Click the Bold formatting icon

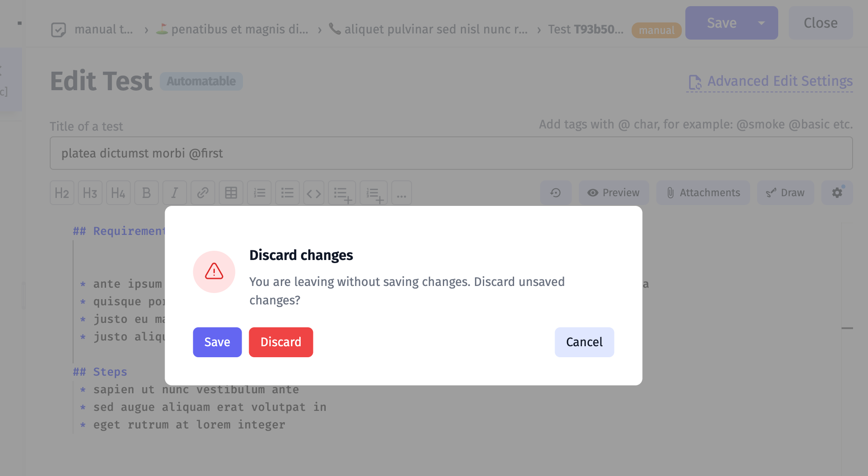pos(145,192)
